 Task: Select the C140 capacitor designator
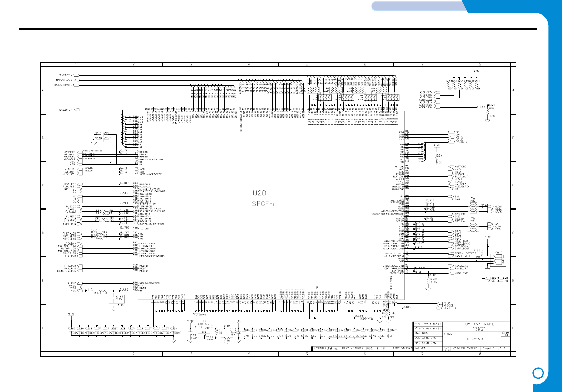tap(72, 329)
